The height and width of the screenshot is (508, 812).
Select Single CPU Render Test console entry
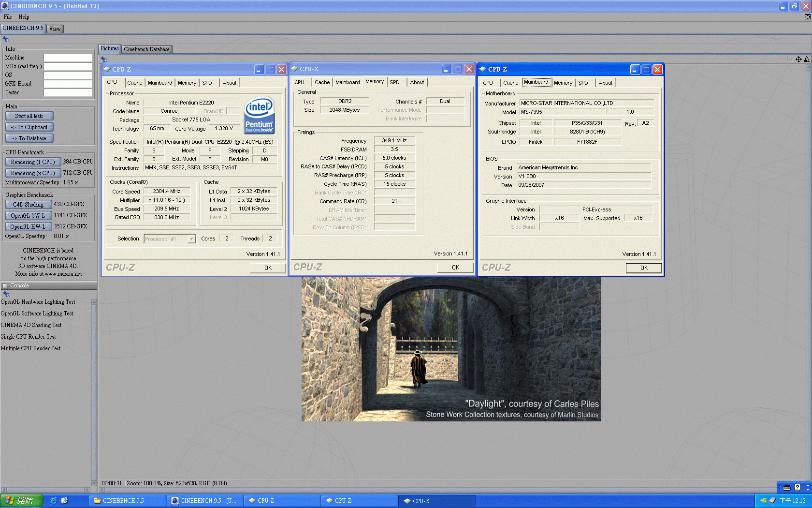pyautogui.click(x=29, y=337)
